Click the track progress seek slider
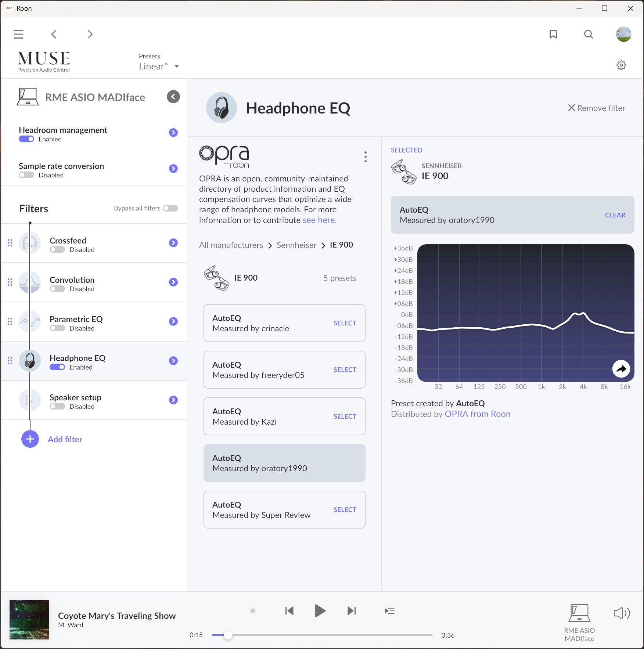Viewport: 644px width, 649px height. pyautogui.click(x=322, y=635)
